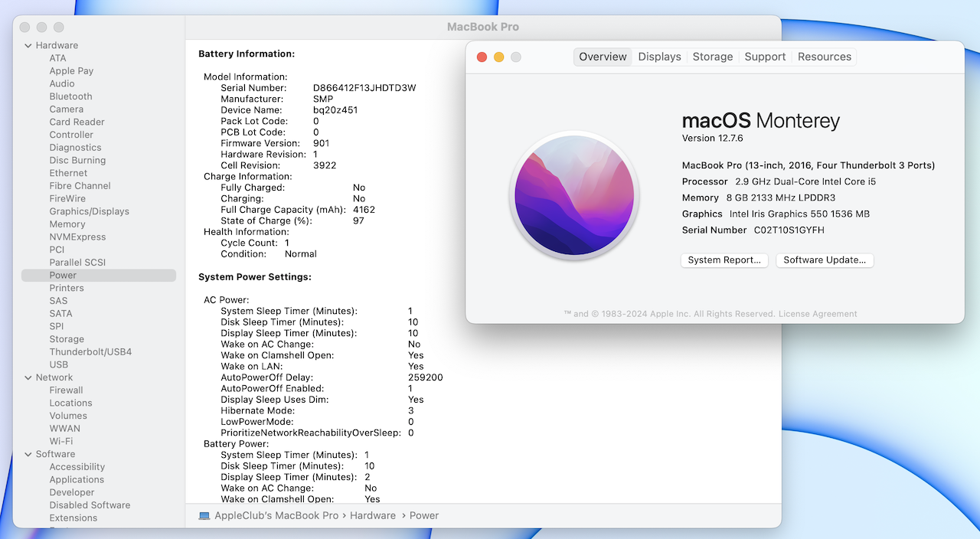
Task: Collapse the Network section in sidebar
Action: coord(28,377)
